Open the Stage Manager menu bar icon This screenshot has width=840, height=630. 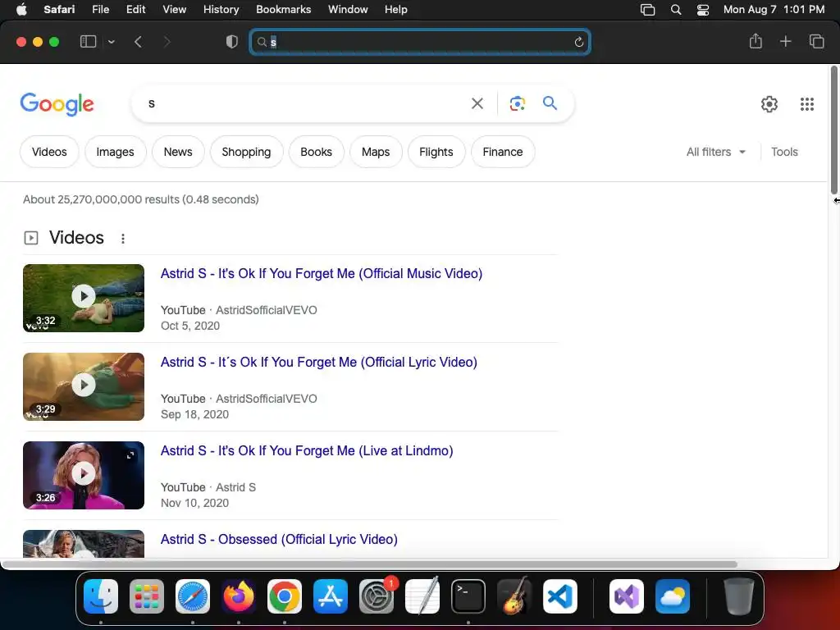648,10
